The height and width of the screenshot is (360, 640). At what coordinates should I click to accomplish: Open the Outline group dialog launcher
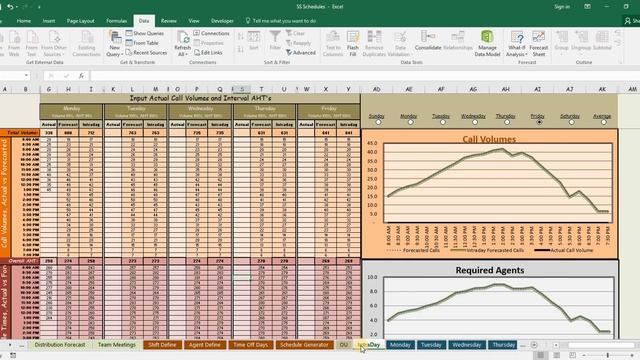coord(620,62)
